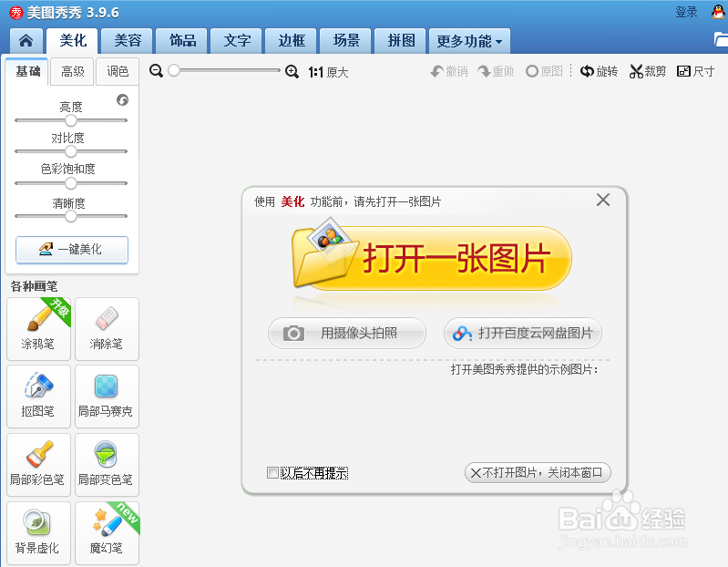Switch to the 文字 tab
Image resolution: width=728 pixels, height=567 pixels.
pyautogui.click(x=236, y=41)
